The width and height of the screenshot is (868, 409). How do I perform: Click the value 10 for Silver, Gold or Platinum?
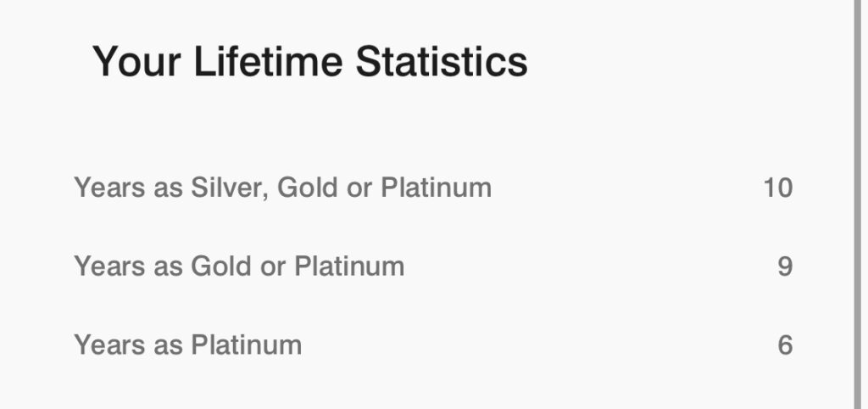(777, 188)
